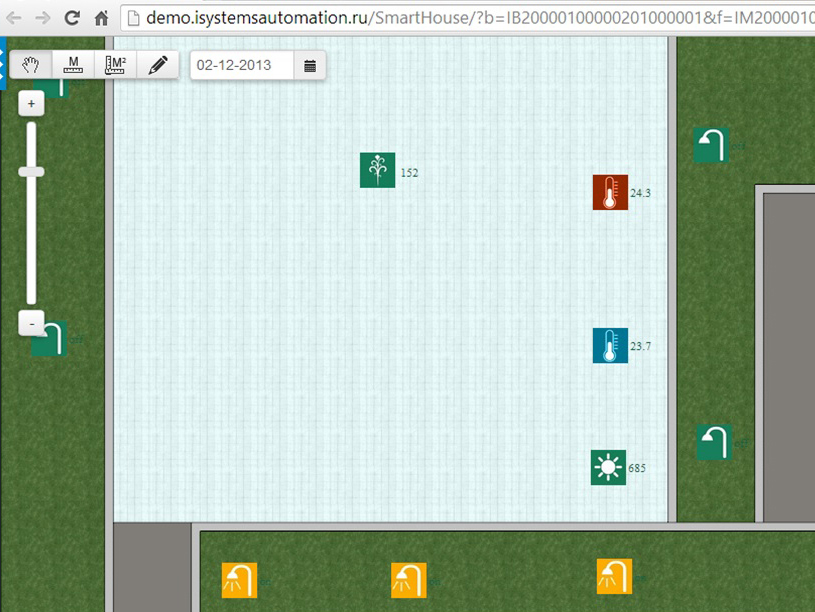
Task: Open the red thermometer sensor reading 24.3
Action: pos(610,192)
